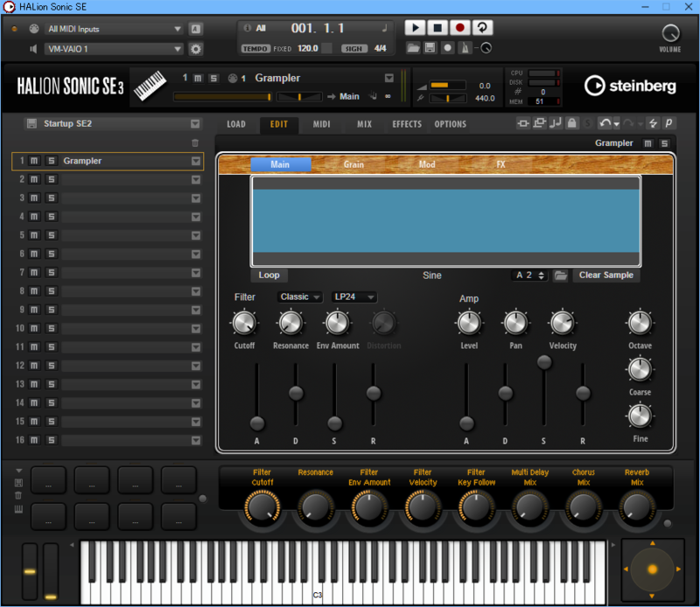The height and width of the screenshot is (607, 700).
Task: Open the Mod page tab
Action: click(x=427, y=164)
